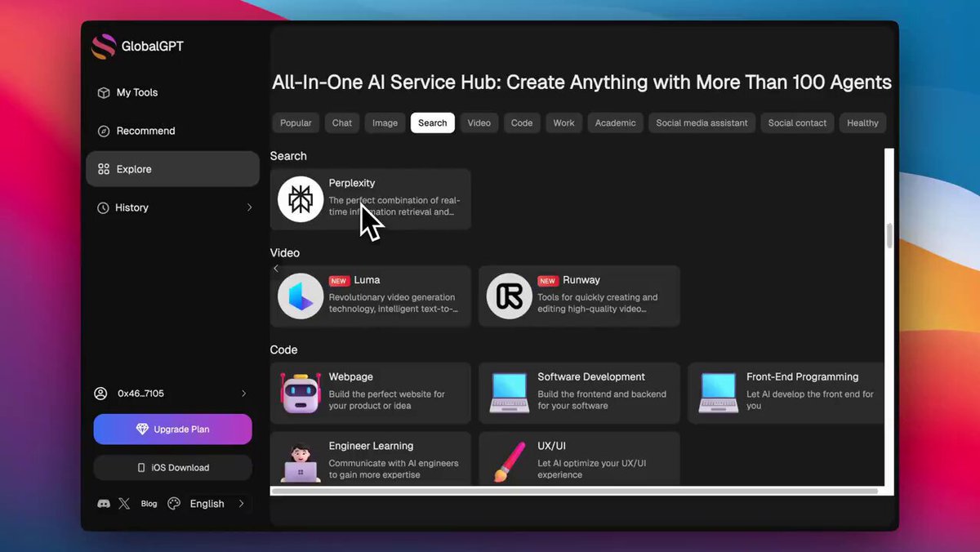This screenshot has width=980, height=552.
Task: Click the Webpage robot icon
Action: click(x=301, y=393)
